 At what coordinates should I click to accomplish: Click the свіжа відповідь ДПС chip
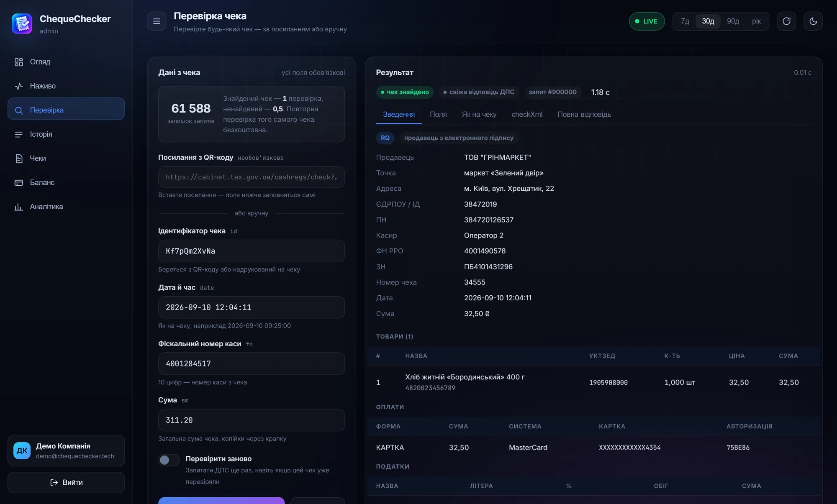click(479, 92)
